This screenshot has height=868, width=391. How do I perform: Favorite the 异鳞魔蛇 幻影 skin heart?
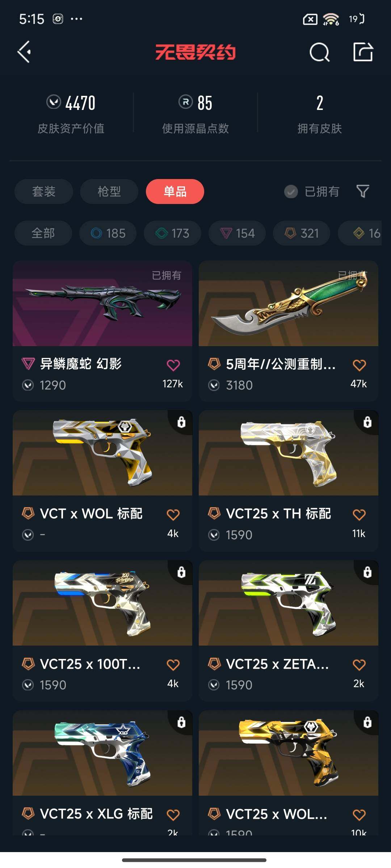point(173,365)
